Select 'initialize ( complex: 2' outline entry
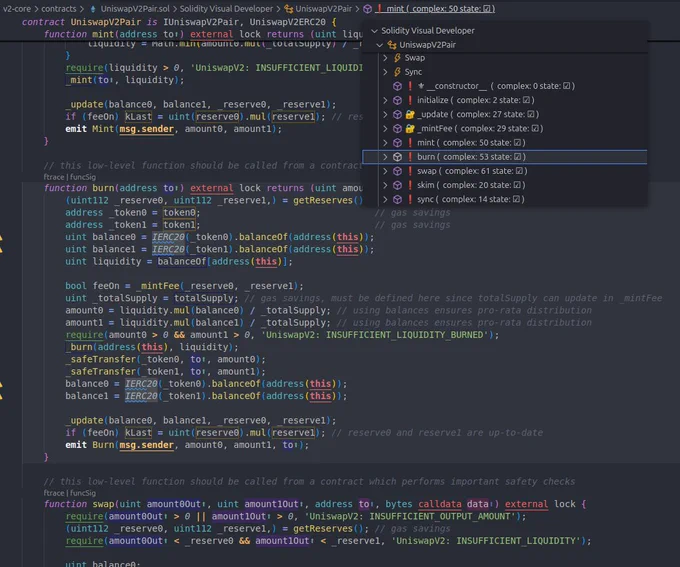 pos(476,100)
